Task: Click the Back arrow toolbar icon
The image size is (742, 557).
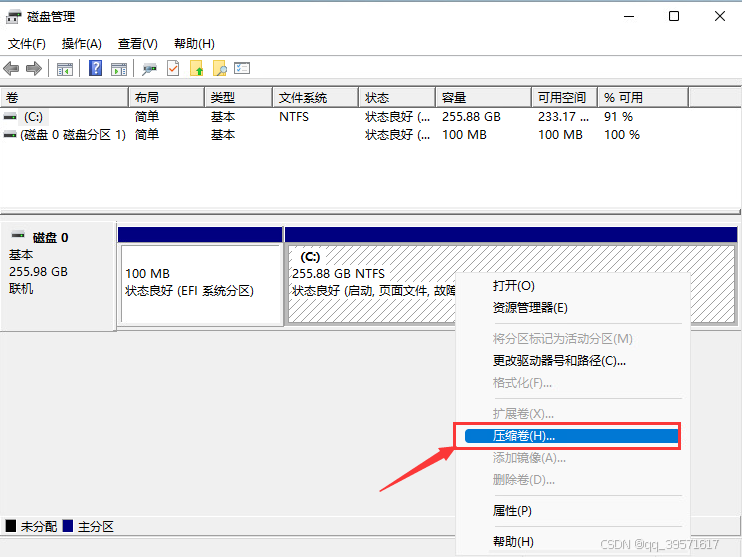Action: point(11,69)
